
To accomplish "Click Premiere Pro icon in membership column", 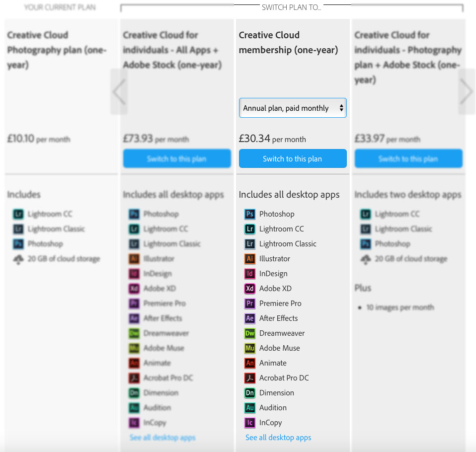I will (x=249, y=303).
